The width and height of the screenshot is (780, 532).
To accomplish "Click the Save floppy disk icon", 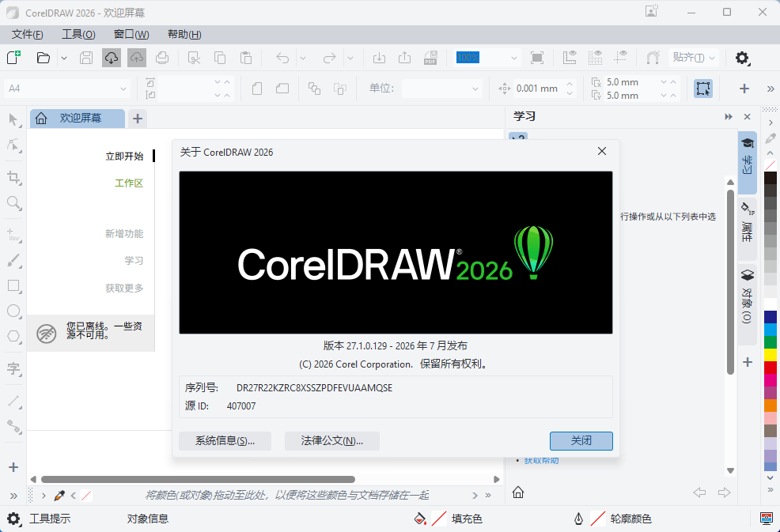I will click(x=86, y=58).
